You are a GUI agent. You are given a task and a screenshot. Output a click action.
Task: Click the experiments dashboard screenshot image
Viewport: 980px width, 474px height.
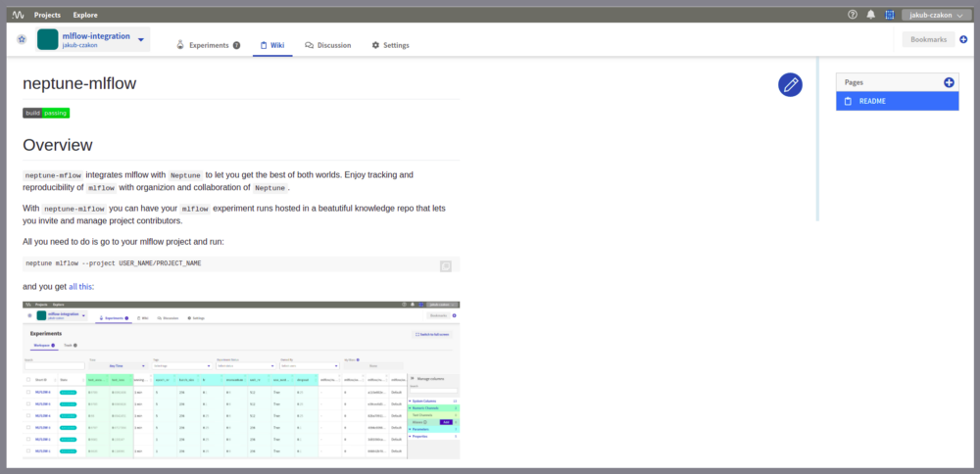tap(241, 380)
